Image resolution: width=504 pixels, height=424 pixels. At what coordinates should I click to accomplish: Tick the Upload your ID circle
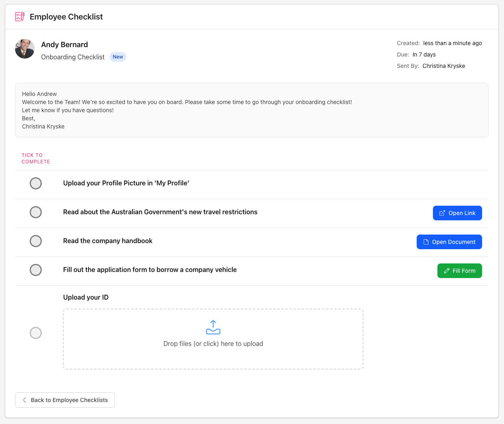36,333
